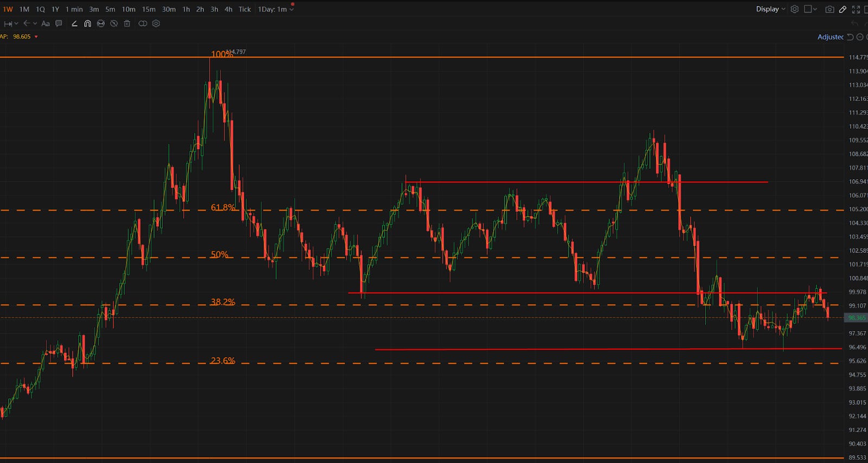The height and width of the screenshot is (463, 868).
Task: Activate the line drawing pencil tool
Action: pyautogui.click(x=74, y=23)
